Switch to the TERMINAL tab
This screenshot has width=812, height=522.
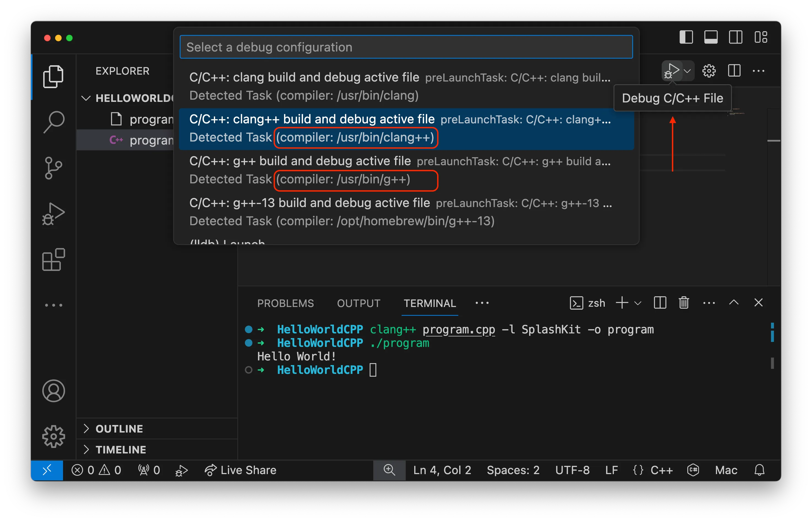point(429,303)
